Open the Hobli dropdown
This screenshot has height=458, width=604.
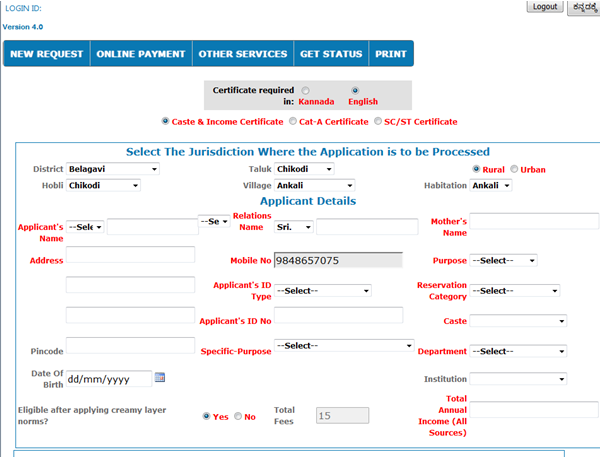tap(103, 185)
